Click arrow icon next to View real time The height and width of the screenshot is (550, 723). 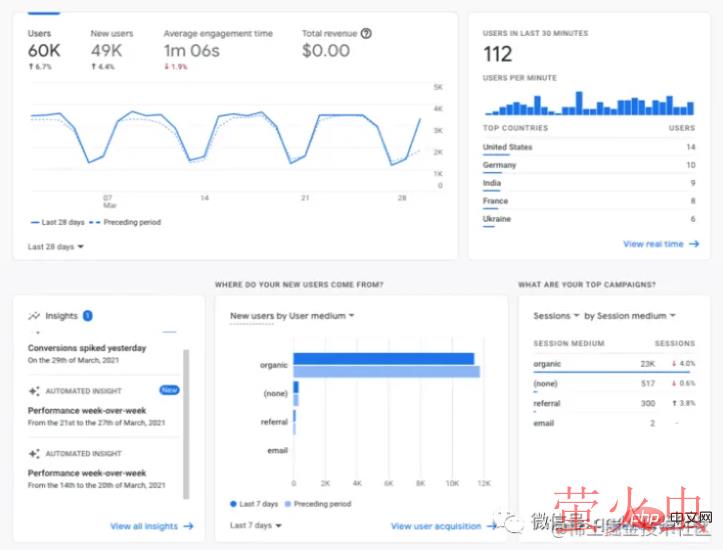coord(694,244)
